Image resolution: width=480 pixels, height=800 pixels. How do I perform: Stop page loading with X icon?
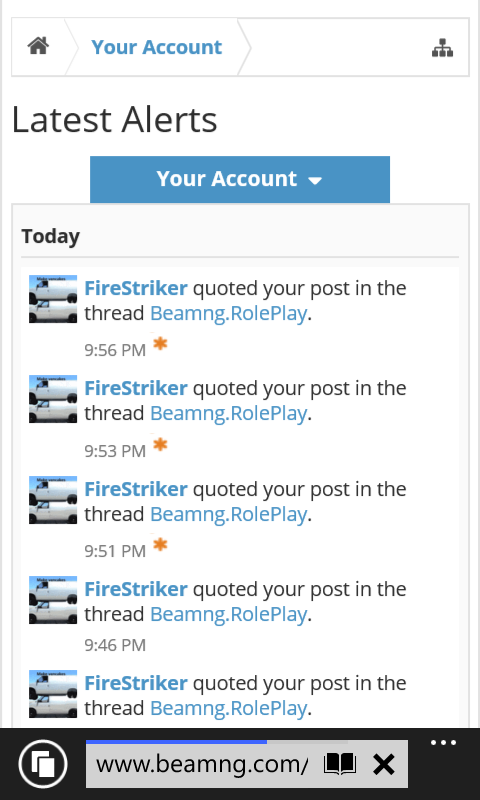click(384, 765)
